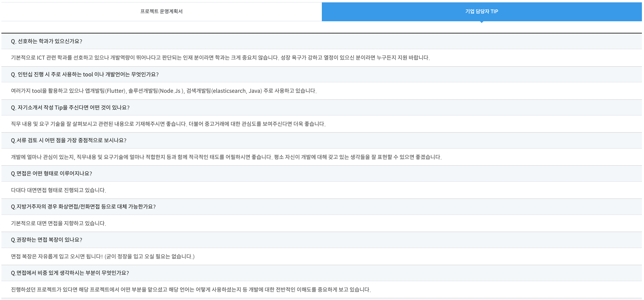Click the answer starting '기본적으로 ICT 관련 학과를'
644x300 pixels.
pos(220,58)
